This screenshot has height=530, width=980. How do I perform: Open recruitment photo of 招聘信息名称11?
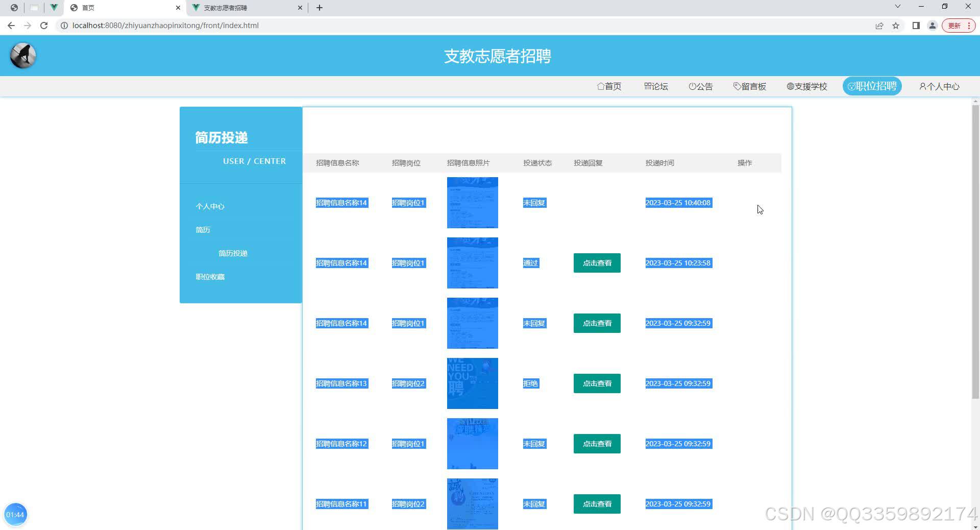pos(473,504)
